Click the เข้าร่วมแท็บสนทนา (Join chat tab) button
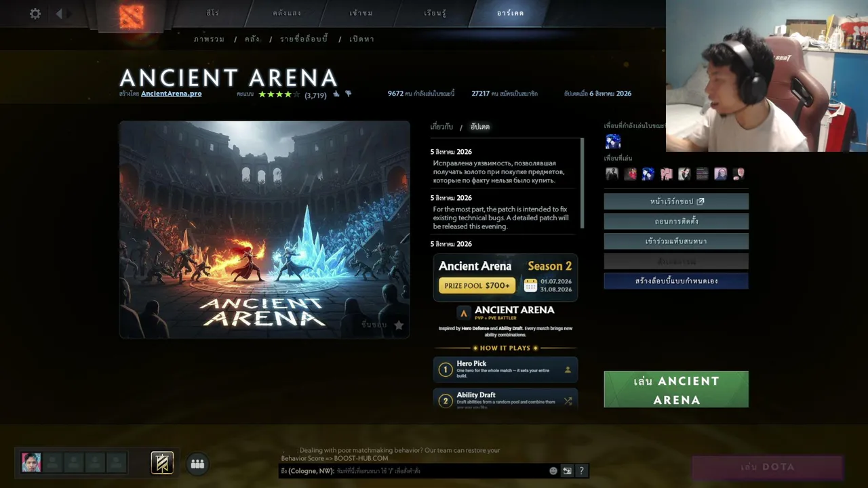868x488 pixels. (676, 241)
